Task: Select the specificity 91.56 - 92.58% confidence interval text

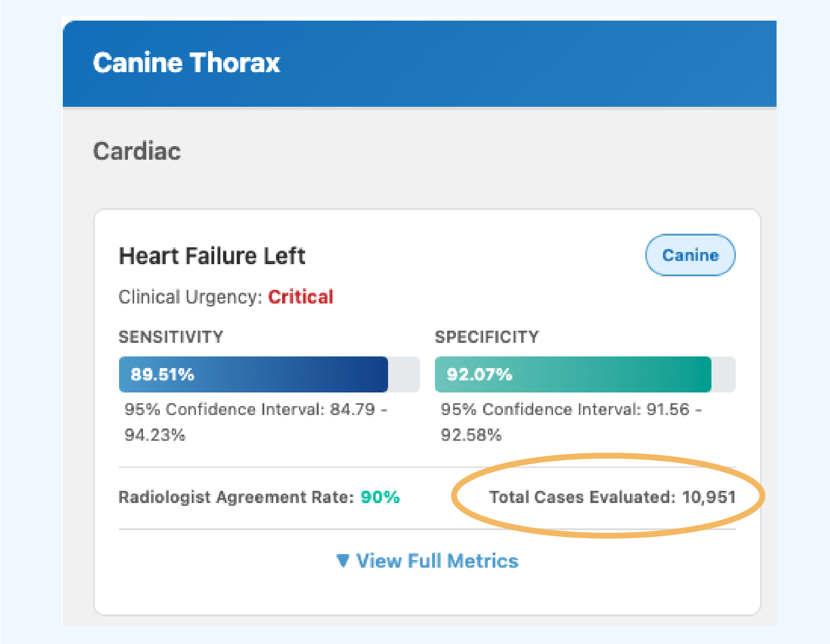Action: pos(571,422)
